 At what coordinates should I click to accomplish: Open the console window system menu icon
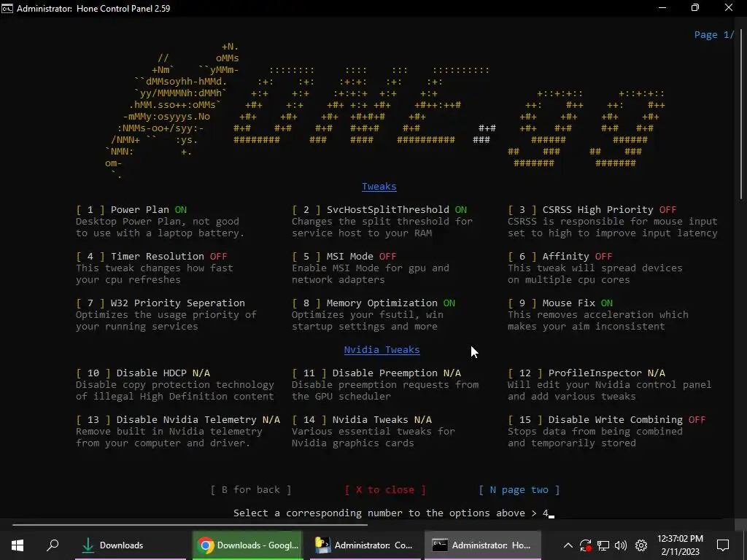tap(7, 8)
